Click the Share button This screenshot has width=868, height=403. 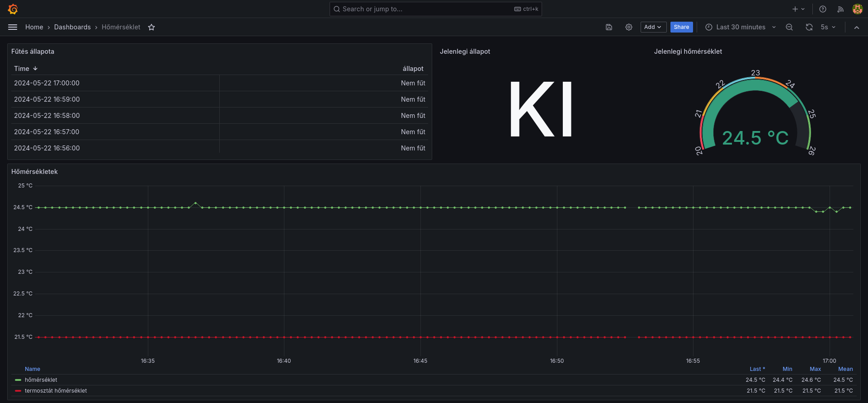pos(681,27)
